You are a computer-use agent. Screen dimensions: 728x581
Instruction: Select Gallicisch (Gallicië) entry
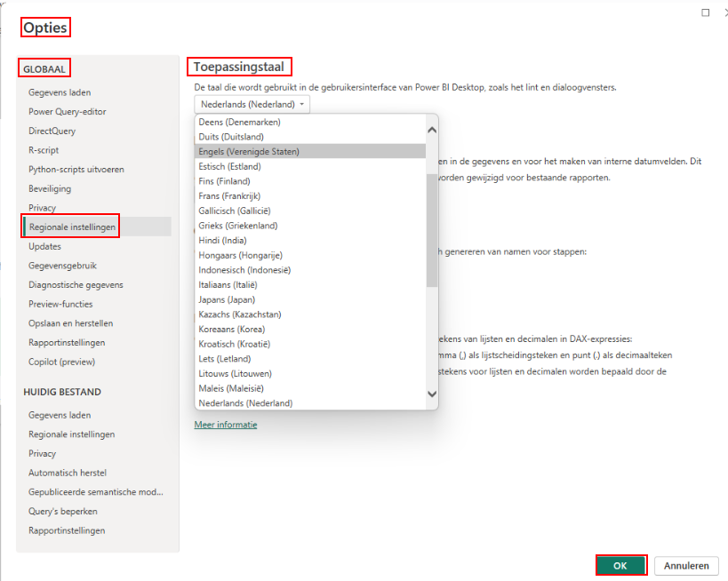tap(310, 211)
